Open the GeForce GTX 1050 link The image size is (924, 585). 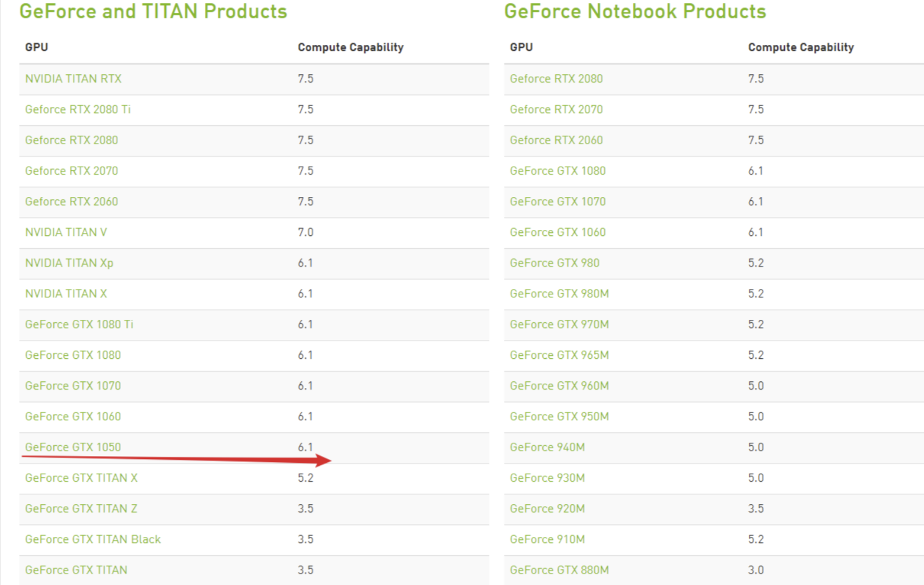click(x=73, y=447)
